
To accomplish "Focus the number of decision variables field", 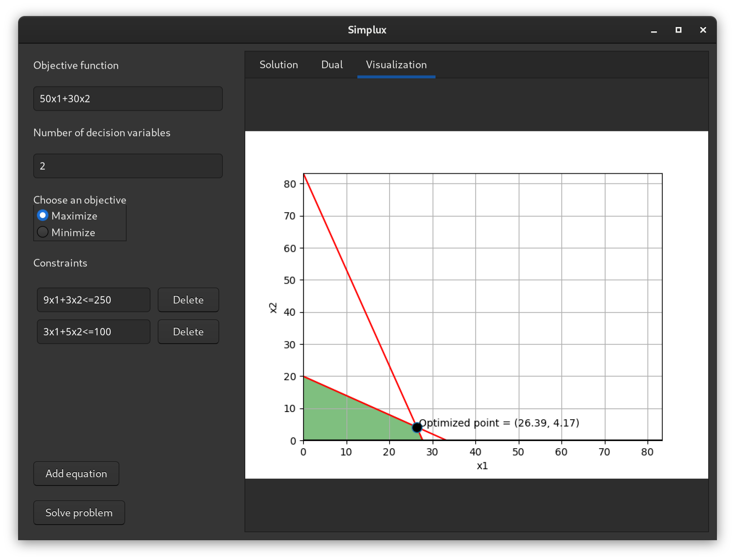I will (128, 166).
